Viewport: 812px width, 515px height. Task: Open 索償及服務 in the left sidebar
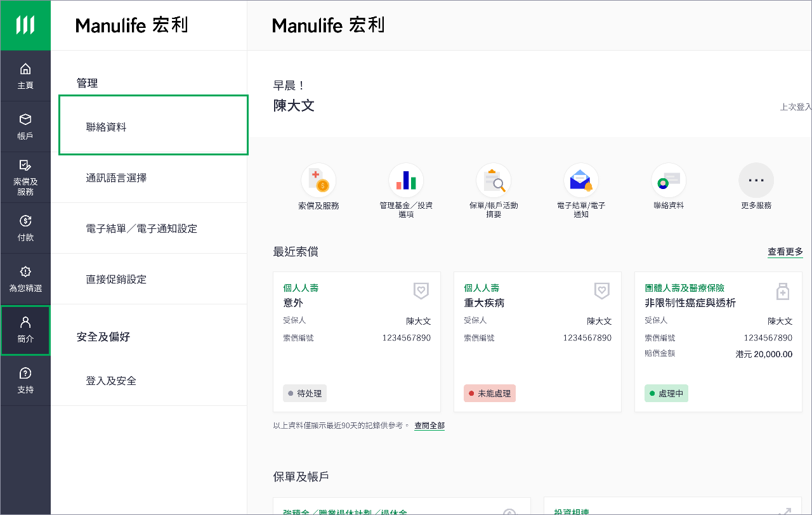pos(25,178)
